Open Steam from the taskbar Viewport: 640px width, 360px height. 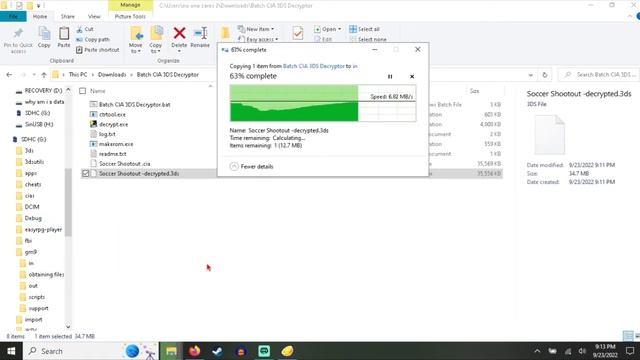coord(218,351)
